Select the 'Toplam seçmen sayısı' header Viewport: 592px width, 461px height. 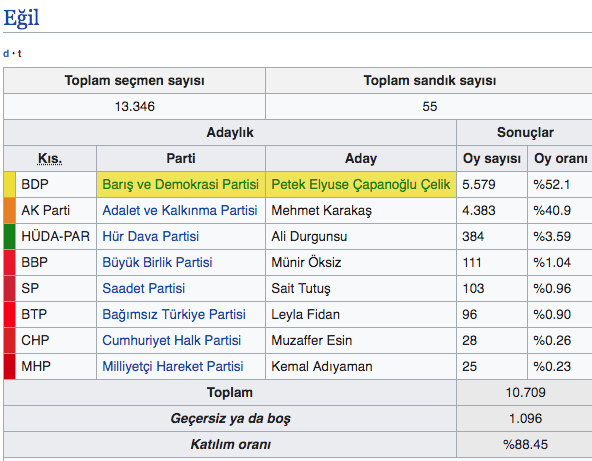tap(134, 80)
